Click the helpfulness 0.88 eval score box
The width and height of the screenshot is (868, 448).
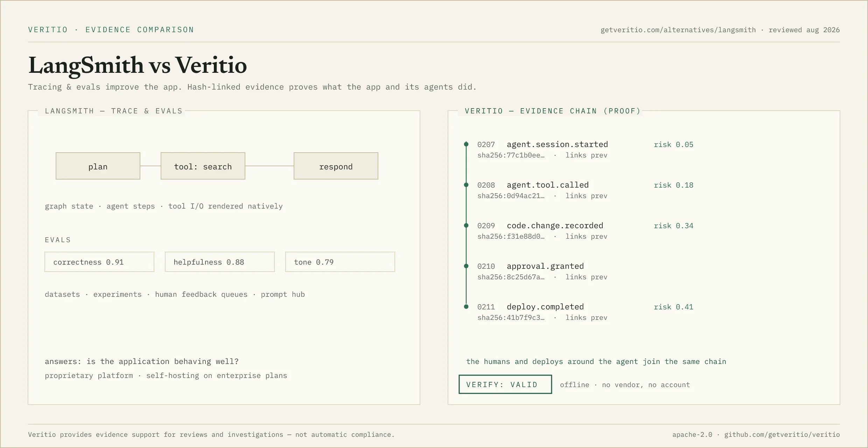pyautogui.click(x=220, y=262)
